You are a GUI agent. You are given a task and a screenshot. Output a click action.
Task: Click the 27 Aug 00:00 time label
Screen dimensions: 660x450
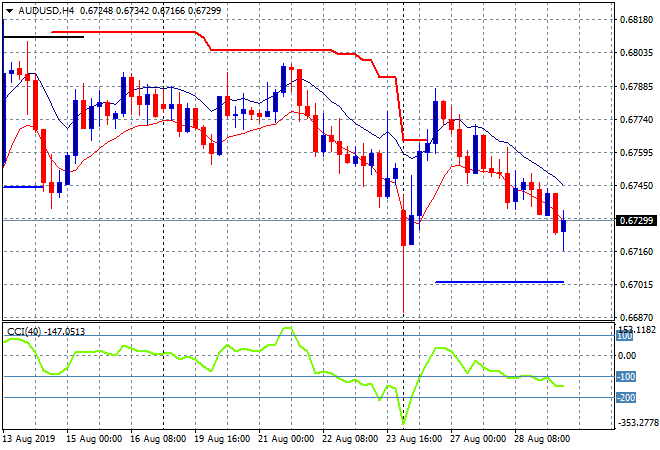478,439
